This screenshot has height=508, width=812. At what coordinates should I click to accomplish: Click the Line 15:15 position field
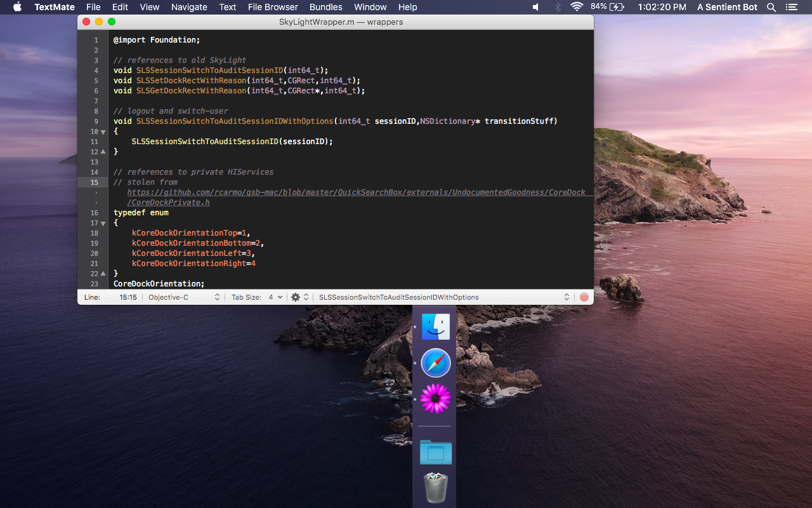(128, 297)
